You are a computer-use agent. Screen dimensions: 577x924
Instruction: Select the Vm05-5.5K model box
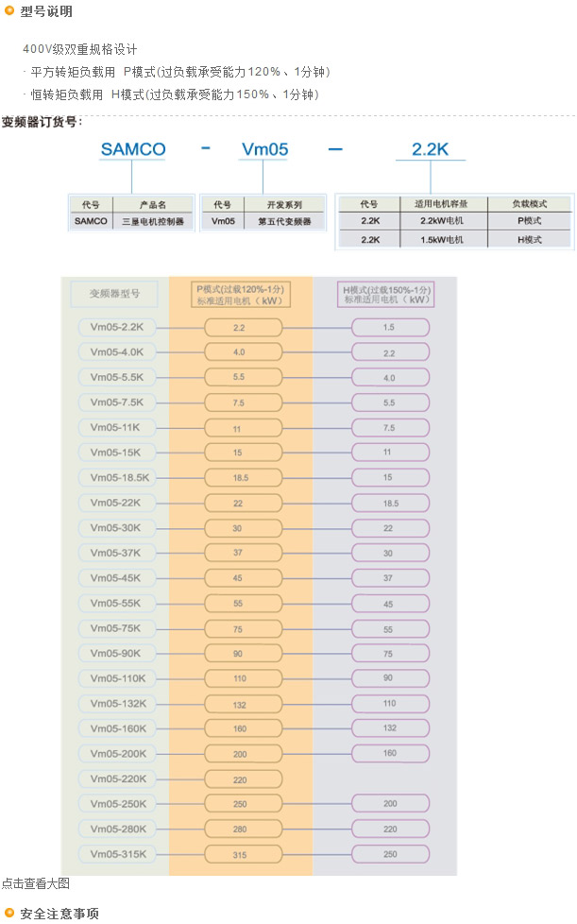(116, 377)
